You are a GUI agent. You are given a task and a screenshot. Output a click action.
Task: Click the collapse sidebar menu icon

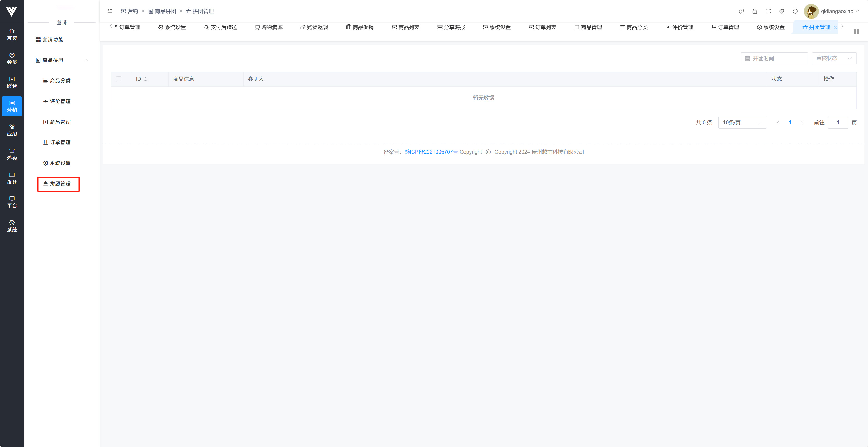pos(110,11)
